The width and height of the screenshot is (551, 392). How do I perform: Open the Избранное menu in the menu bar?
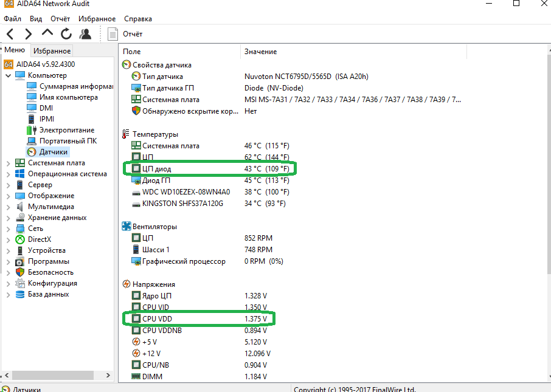(97, 19)
